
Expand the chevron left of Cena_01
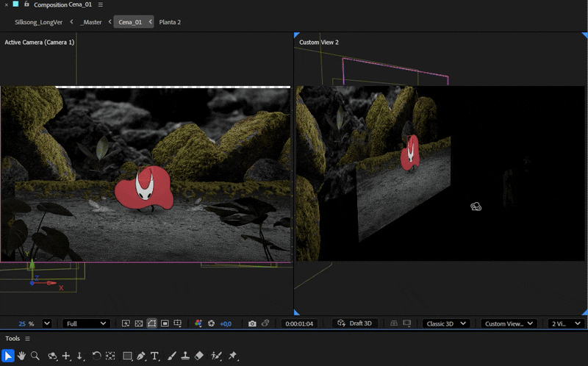point(110,22)
